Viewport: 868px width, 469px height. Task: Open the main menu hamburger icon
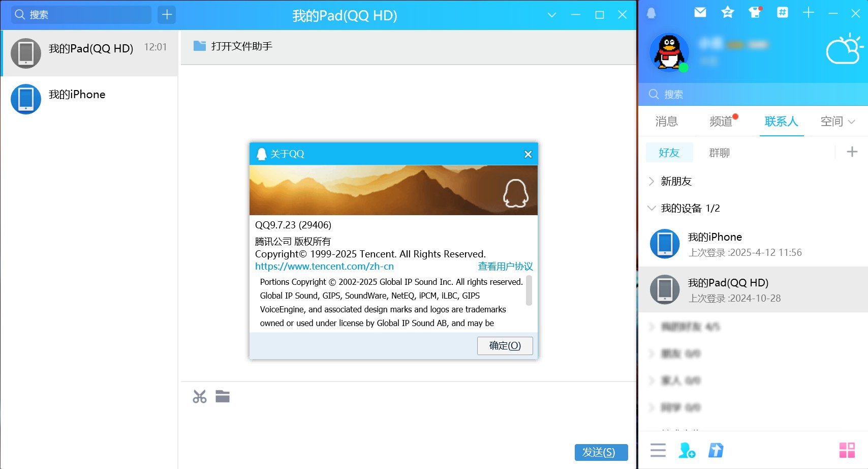pyautogui.click(x=658, y=450)
